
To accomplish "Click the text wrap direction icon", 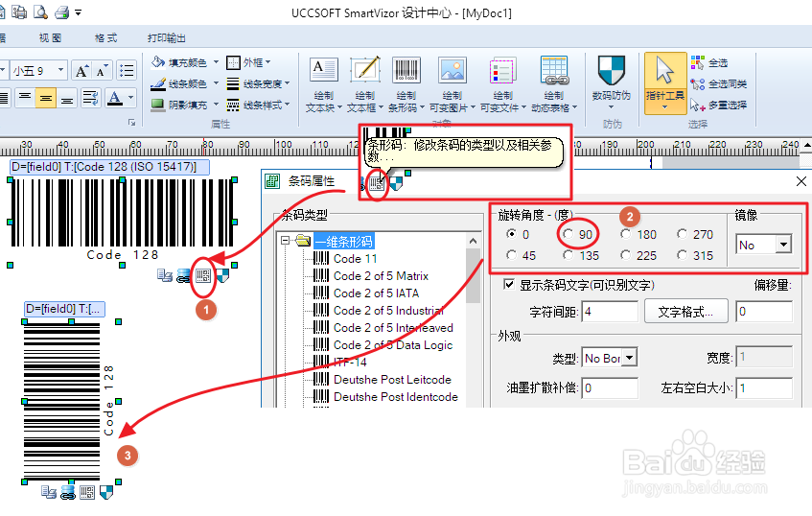I will click(91, 98).
